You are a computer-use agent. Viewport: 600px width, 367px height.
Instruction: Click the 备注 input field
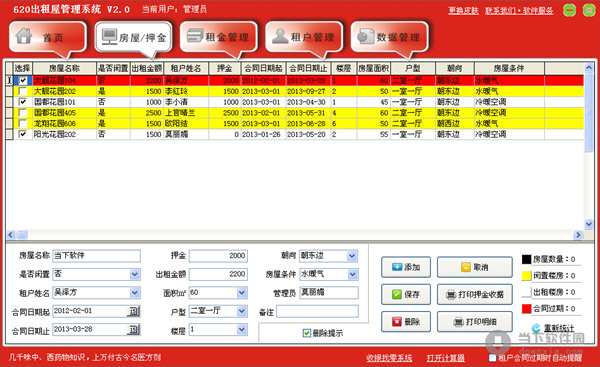pyautogui.click(x=318, y=312)
